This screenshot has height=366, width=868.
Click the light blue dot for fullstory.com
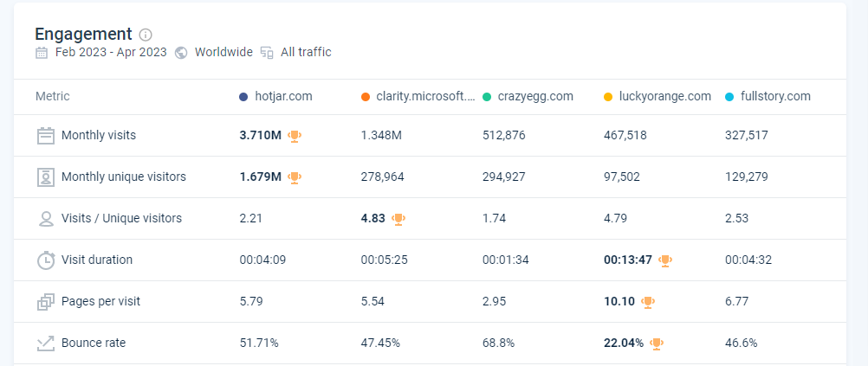coord(729,97)
